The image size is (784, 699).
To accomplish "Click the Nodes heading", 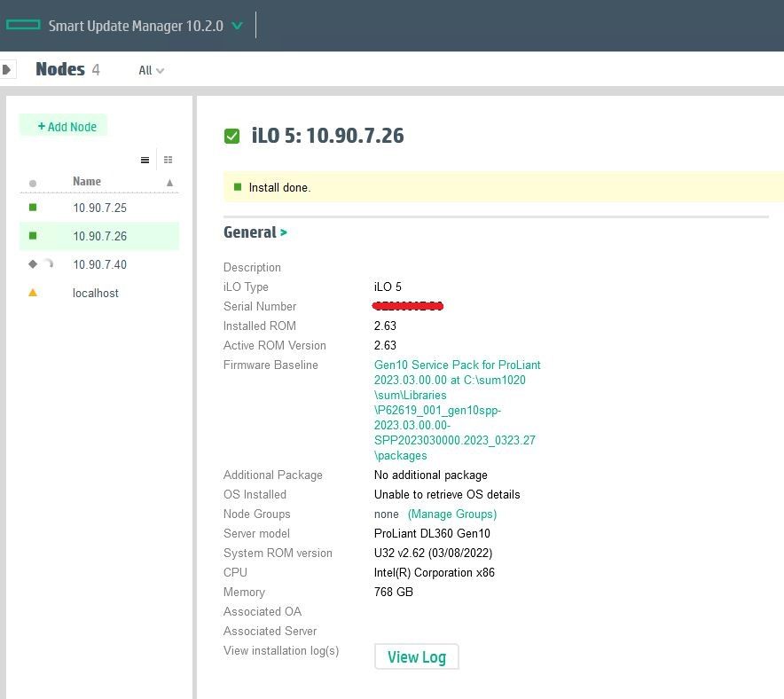I will [x=60, y=69].
